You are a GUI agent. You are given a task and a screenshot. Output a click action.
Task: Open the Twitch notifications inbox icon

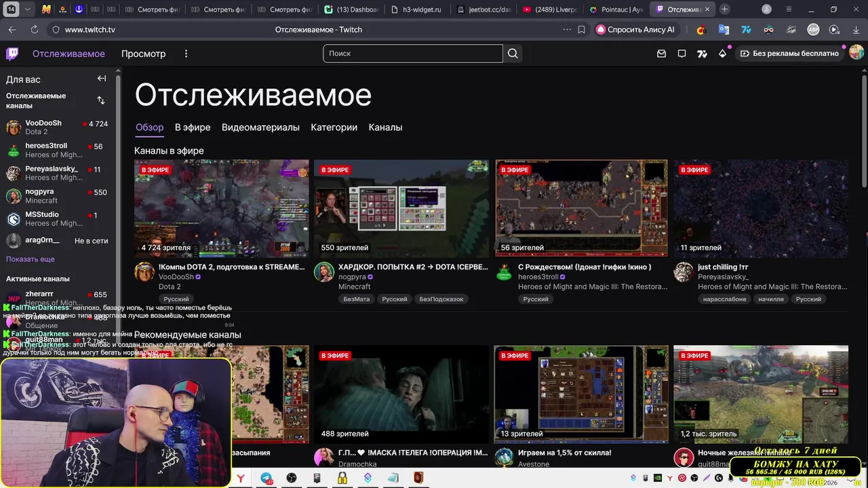pos(662,54)
